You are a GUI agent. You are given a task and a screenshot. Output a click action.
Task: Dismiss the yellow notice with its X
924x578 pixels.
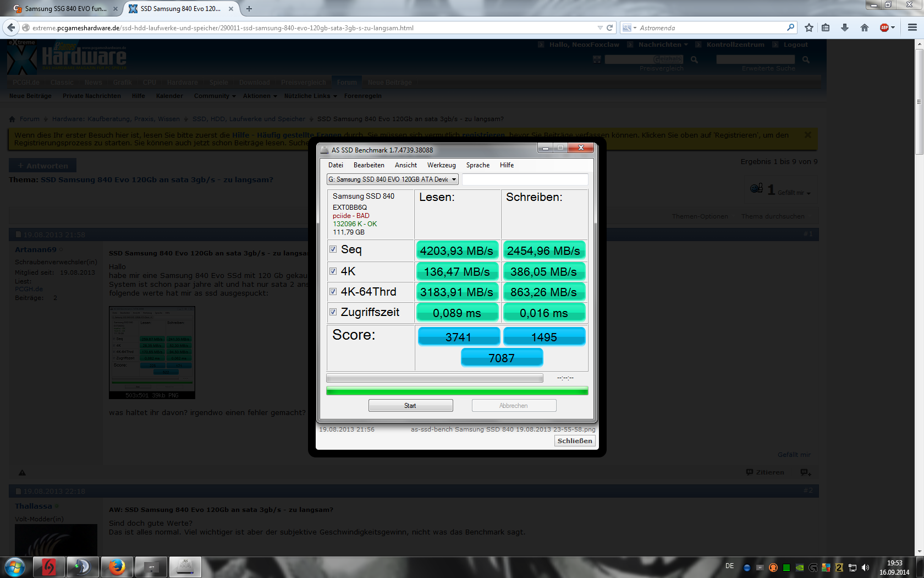click(808, 135)
